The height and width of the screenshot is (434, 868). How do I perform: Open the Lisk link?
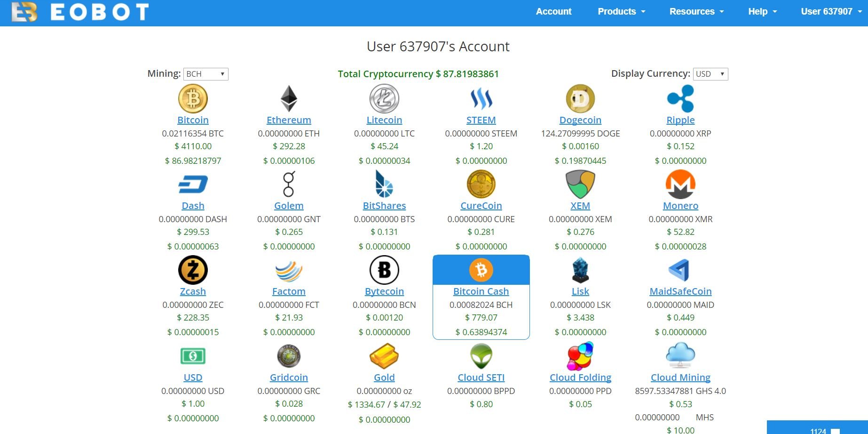[580, 291]
